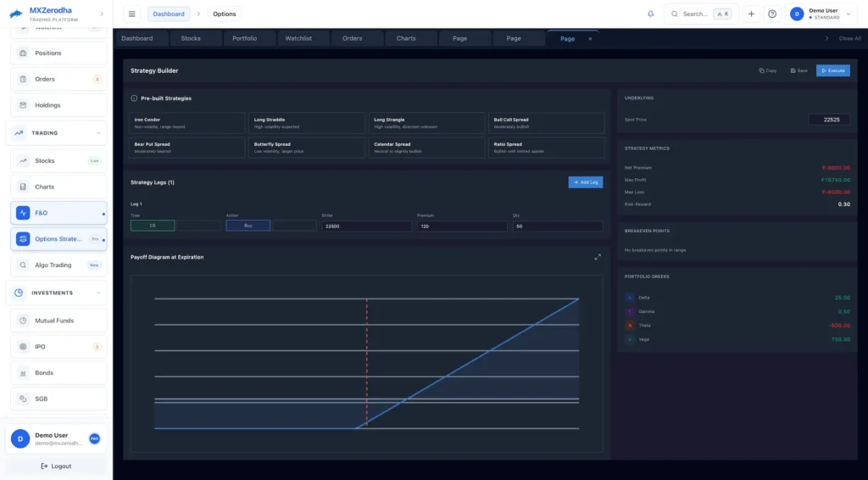
Task: Select CE option type for Leg 1
Action: pos(153,226)
